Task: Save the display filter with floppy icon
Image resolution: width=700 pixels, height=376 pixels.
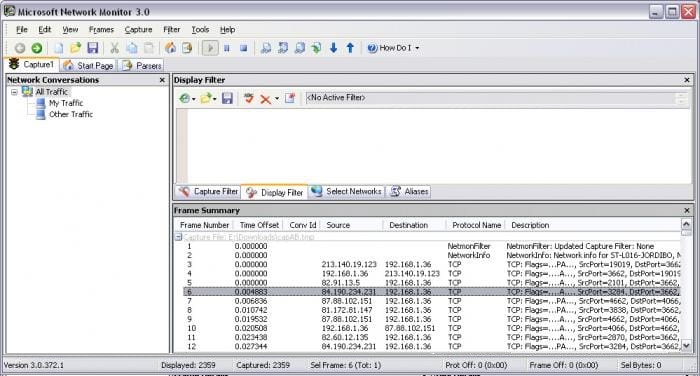Action: pos(227,98)
